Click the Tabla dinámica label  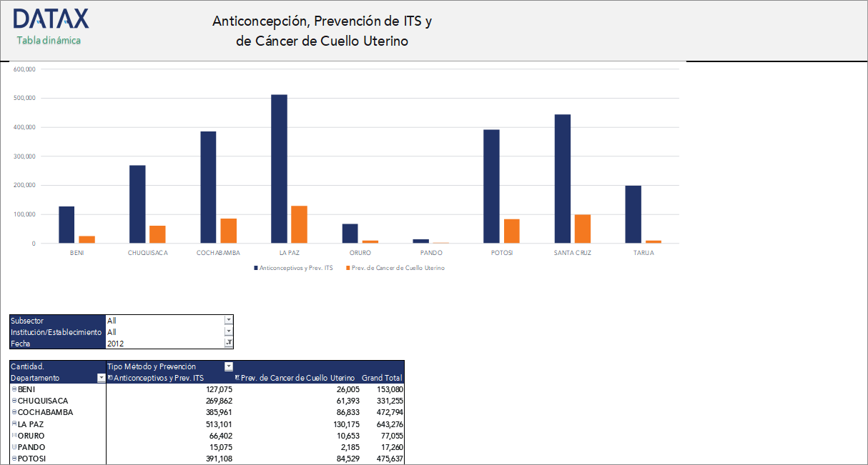pos(49,40)
